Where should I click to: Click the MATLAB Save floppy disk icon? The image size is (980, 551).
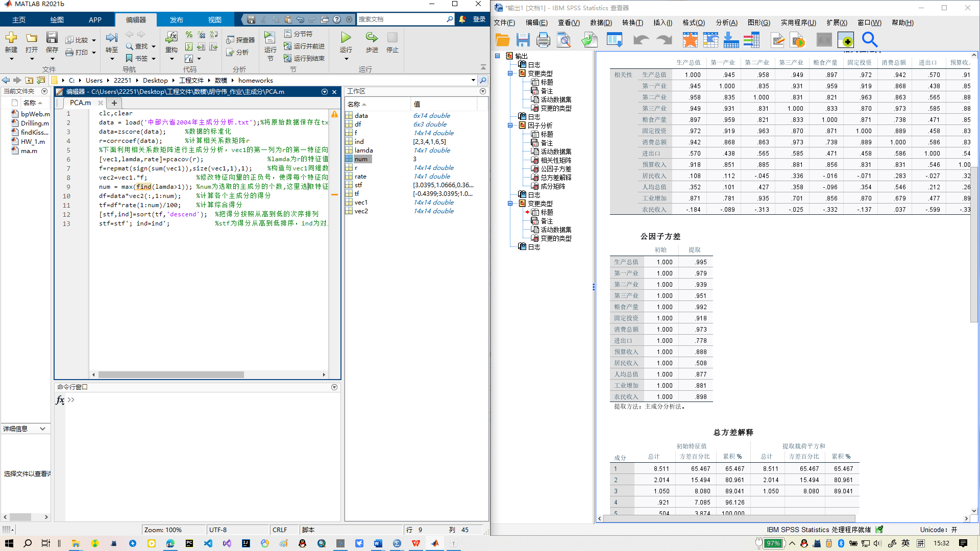(x=52, y=38)
